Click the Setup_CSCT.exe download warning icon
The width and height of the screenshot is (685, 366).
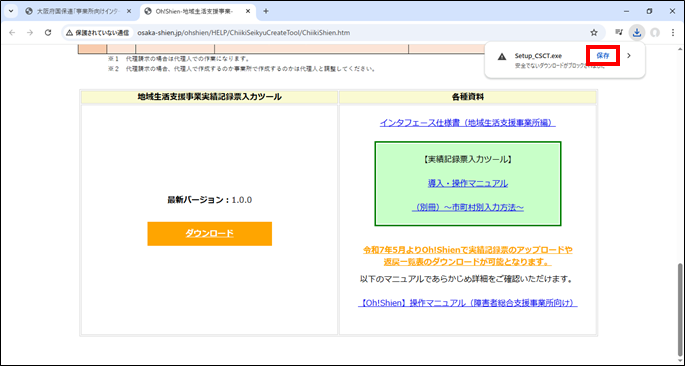pos(502,56)
